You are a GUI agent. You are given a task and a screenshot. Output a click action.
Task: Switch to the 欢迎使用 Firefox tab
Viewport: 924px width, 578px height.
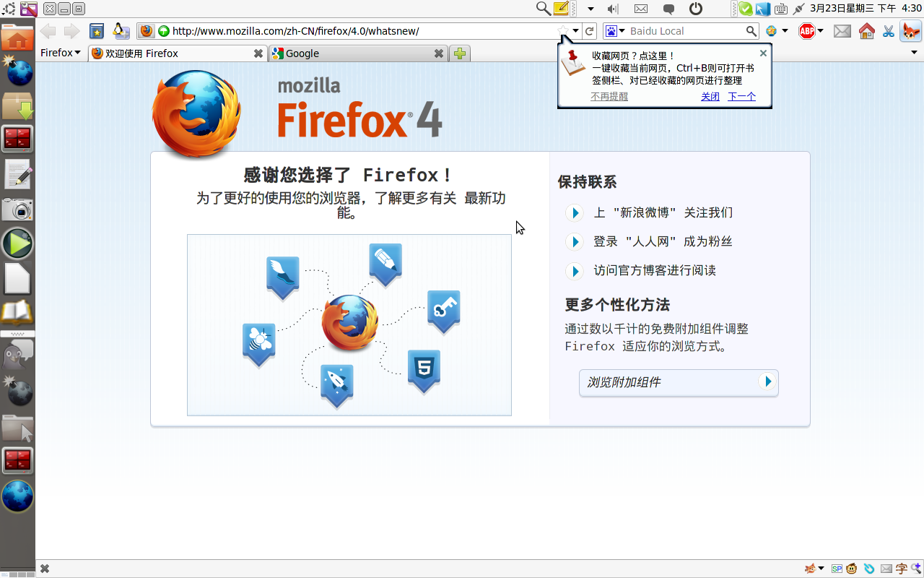click(178, 53)
